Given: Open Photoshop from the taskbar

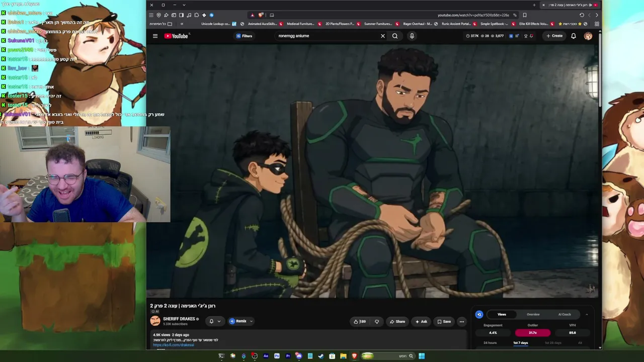Looking at the screenshot, I should pyautogui.click(x=277, y=356).
